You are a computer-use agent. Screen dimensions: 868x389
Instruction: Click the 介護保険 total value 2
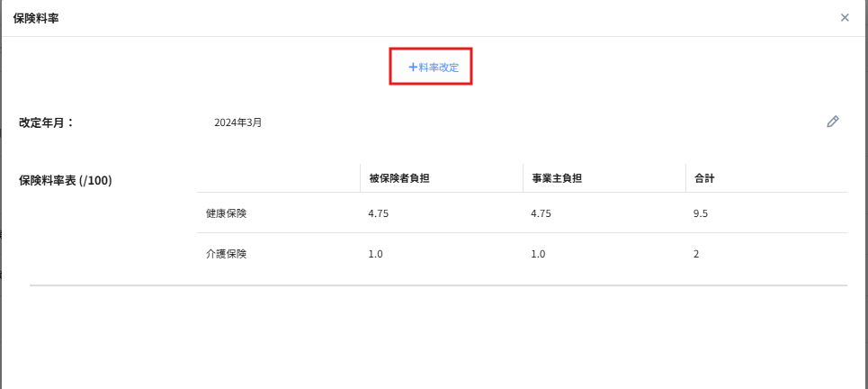click(x=696, y=254)
